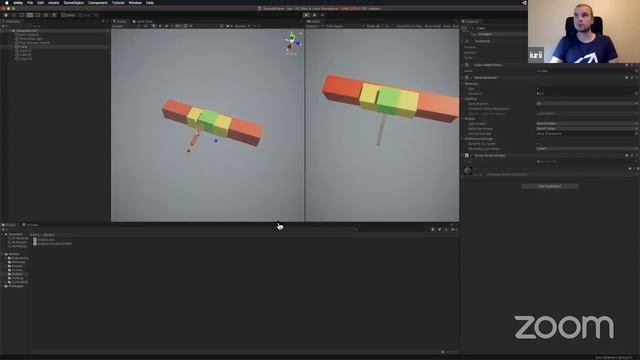Click the Mesh field in Mesh Filter
Image resolution: width=640 pixels, height=360 pixels.
587,71
